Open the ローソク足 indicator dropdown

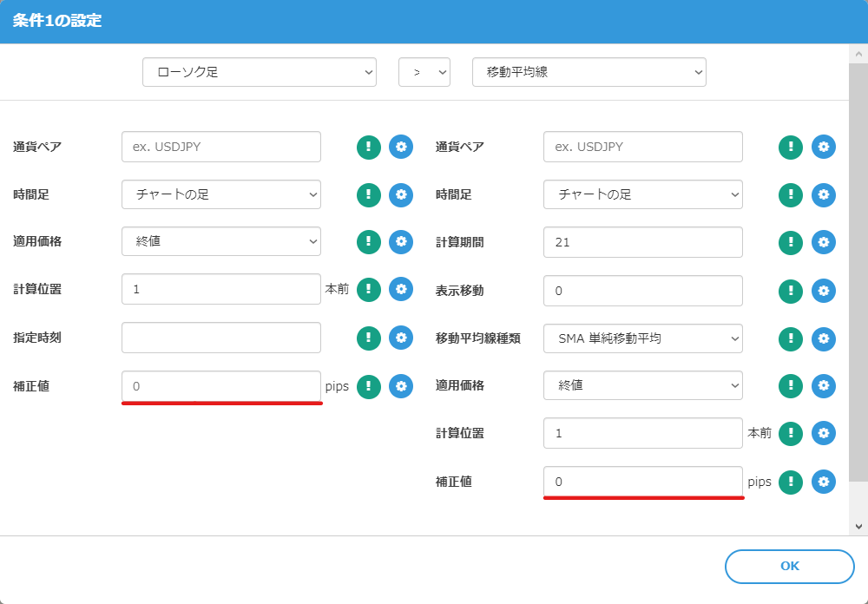tap(259, 72)
